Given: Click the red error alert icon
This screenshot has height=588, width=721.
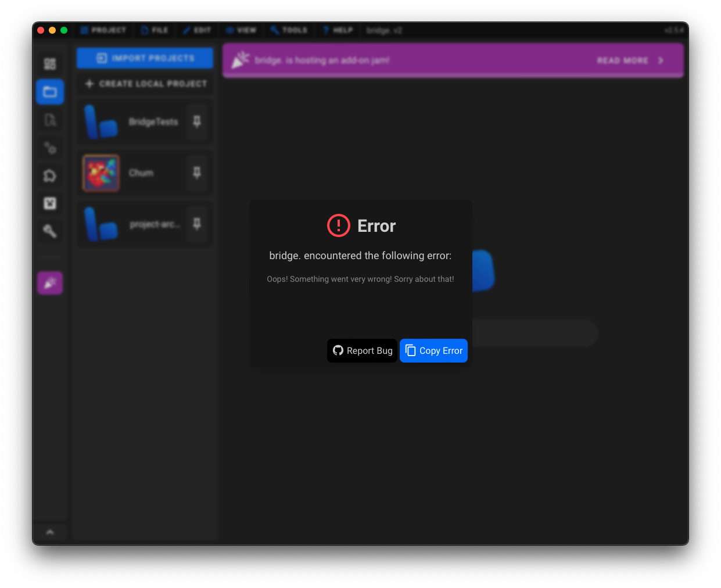Looking at the screenshot, I should pyautogui.click(x=339, y=225).
